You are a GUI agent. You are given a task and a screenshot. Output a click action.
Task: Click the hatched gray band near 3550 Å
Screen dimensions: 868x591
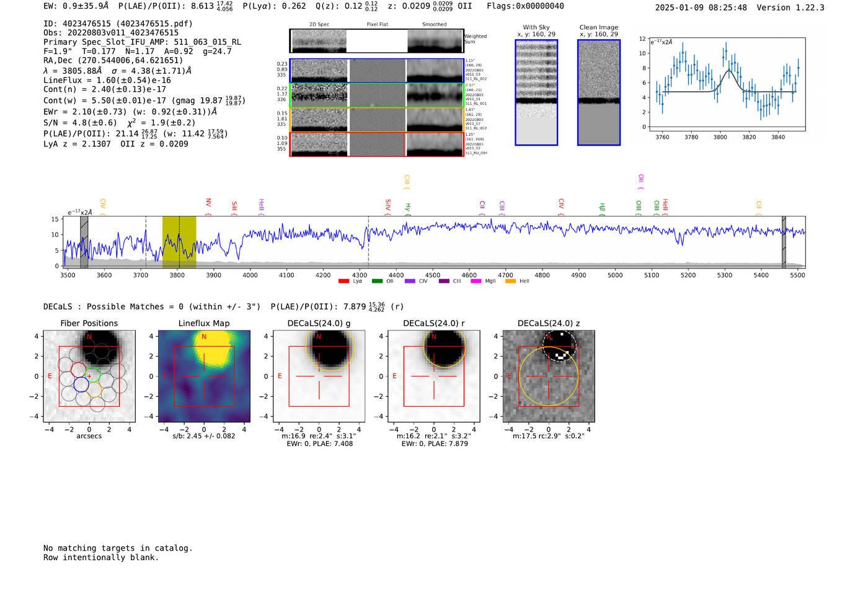(x=84, y=242)
